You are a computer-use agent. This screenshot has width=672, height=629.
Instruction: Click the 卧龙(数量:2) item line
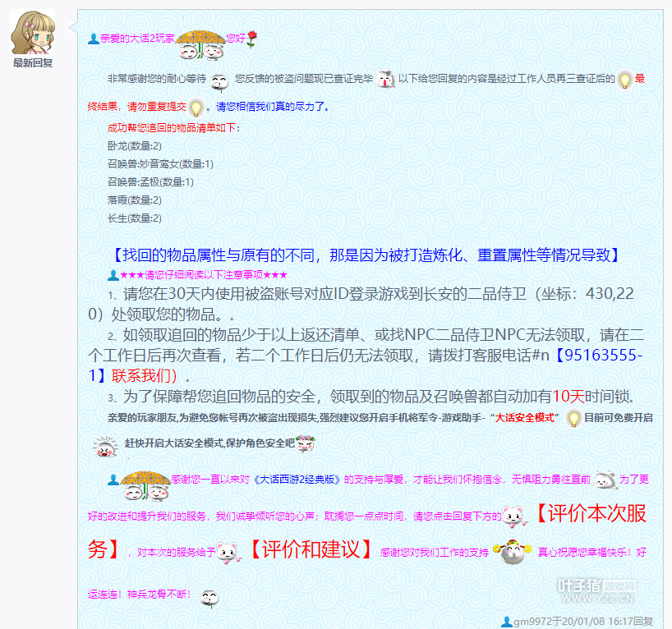click(135, 146)
